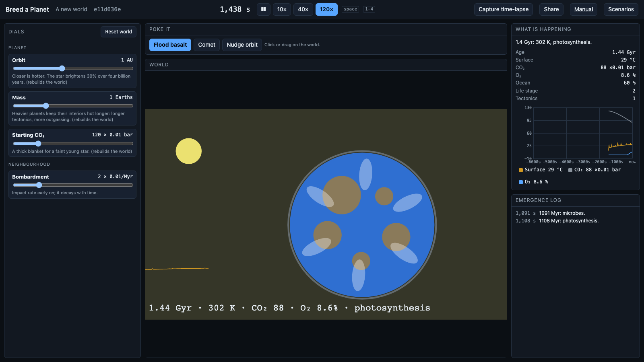The width and height of the screenshot is (644, 362).
Task: Click the Starting CO₂ slider handle
Action: point(38,144)
